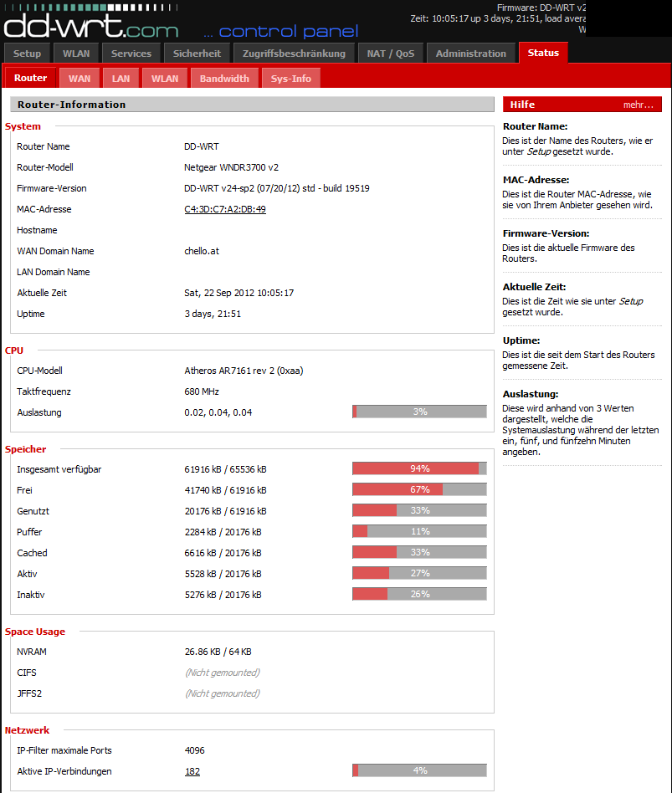Click the 'Setup' italic reference under Router Name help
Image resolution: width=672 pixels, height=793 pixels.
pyautogui.click(x=538, y=151)
